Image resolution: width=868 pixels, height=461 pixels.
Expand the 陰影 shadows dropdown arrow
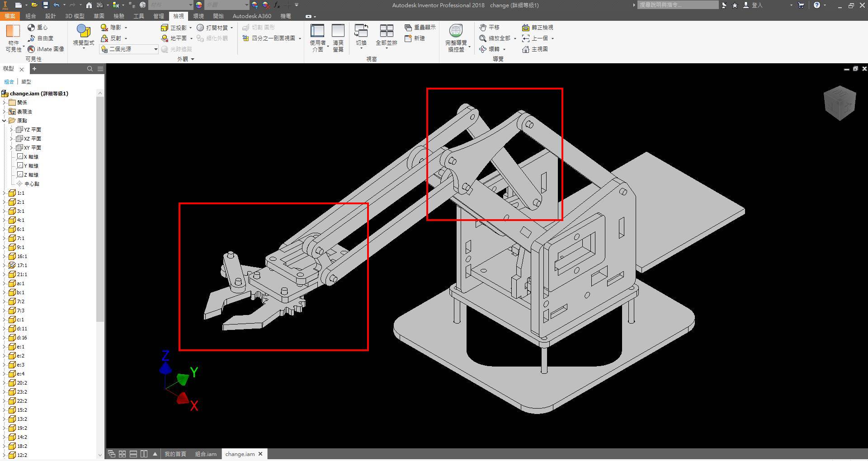(126, 28)
